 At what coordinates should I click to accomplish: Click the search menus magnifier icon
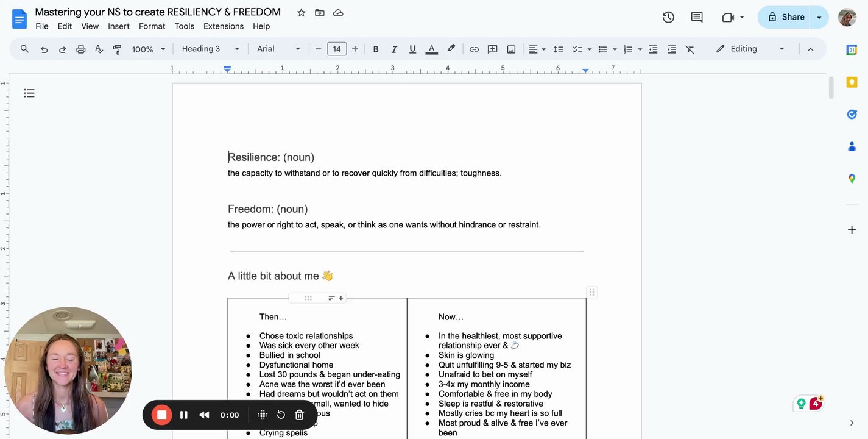24,49
